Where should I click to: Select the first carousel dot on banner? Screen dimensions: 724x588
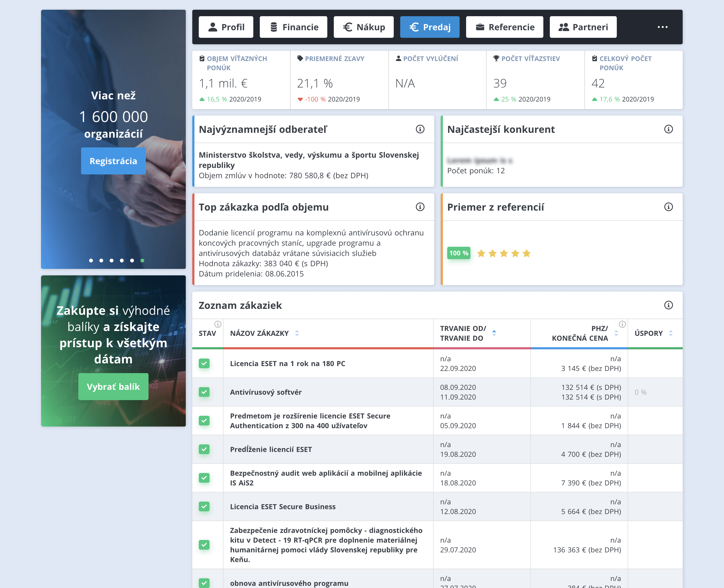pyautogui.click(x=91, y=261)
